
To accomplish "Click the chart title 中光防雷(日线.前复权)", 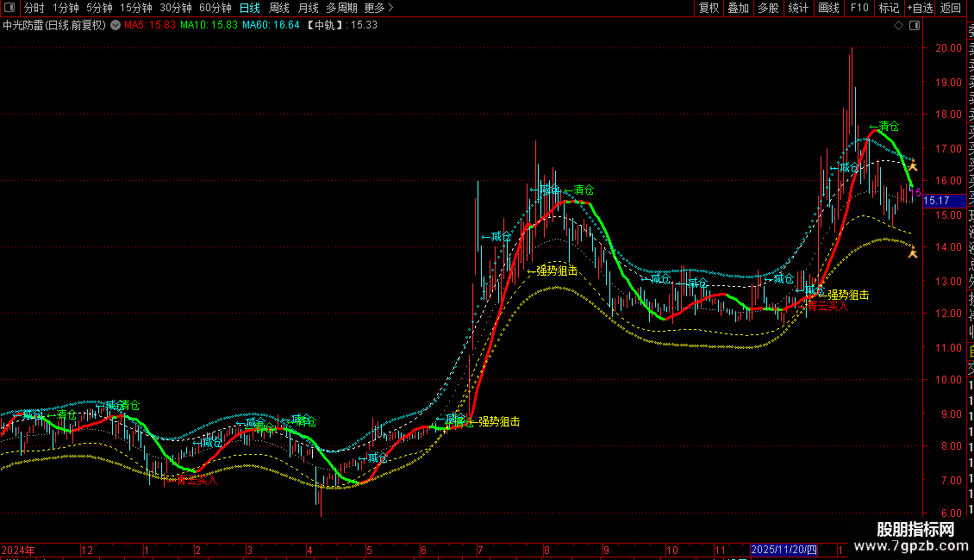I will click(x=54, y=25).
